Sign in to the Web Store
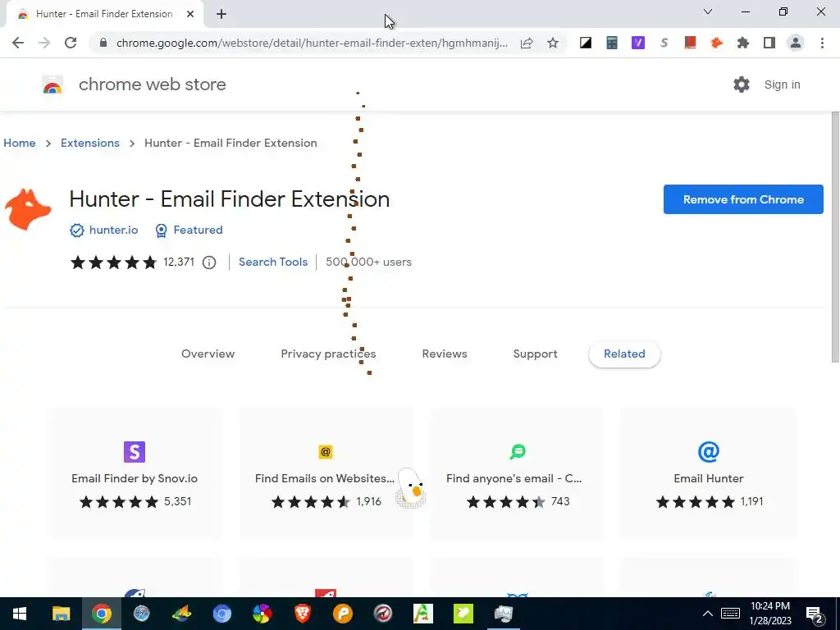Screen dimensions: 840x630 point(782,84)
